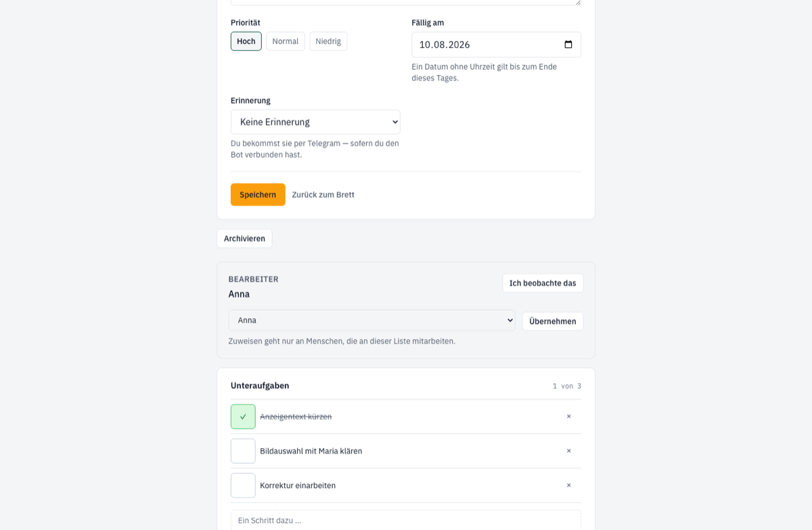Check off Bildauswahl mit Maria klären
Viewport: 812px width, 530px height.
click(x=243, y=451)
